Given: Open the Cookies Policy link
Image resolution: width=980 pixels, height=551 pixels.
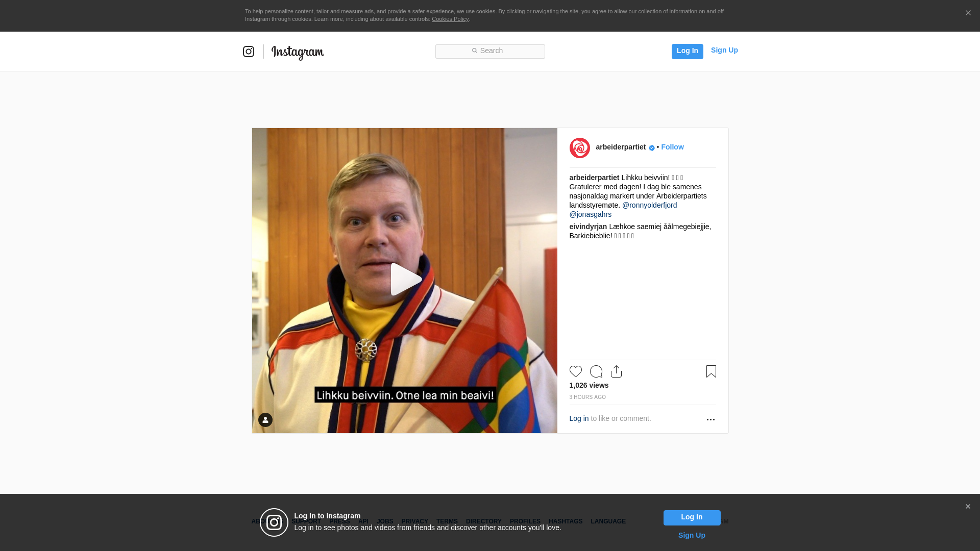Looking at the screenshot, I should (x=450, y=19).
